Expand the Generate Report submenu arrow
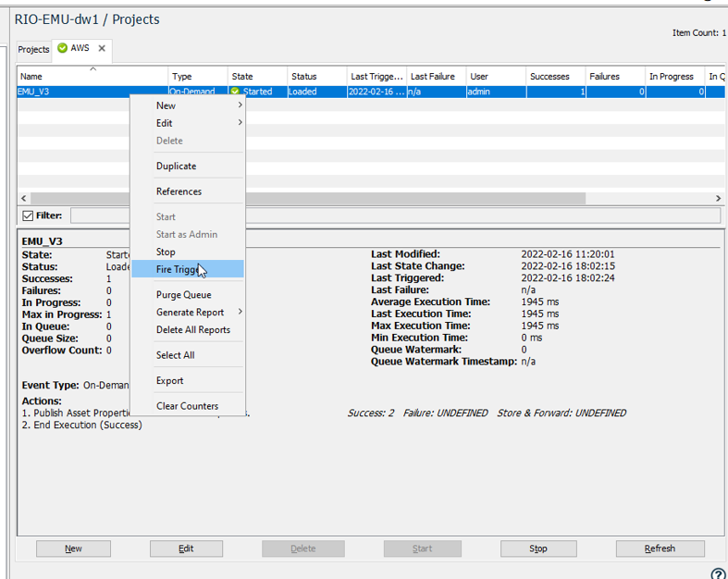Image resolution: width=728 pixels, height=579 pixels. [240, 312]
